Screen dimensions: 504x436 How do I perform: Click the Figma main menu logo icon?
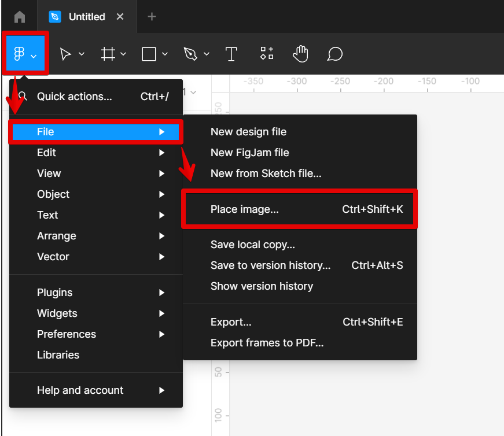coord(19,54)
